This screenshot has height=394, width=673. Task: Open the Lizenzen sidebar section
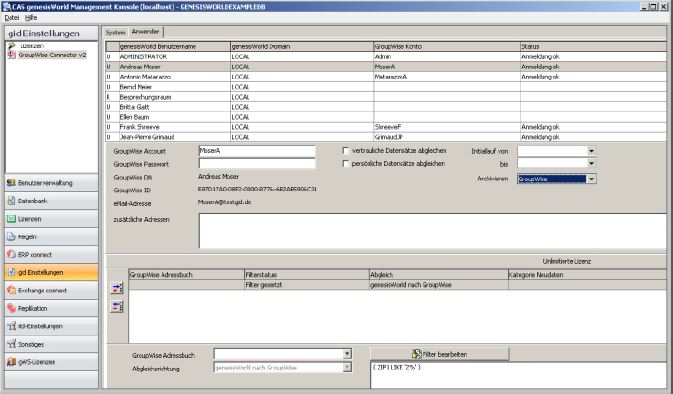click(51, 219)
